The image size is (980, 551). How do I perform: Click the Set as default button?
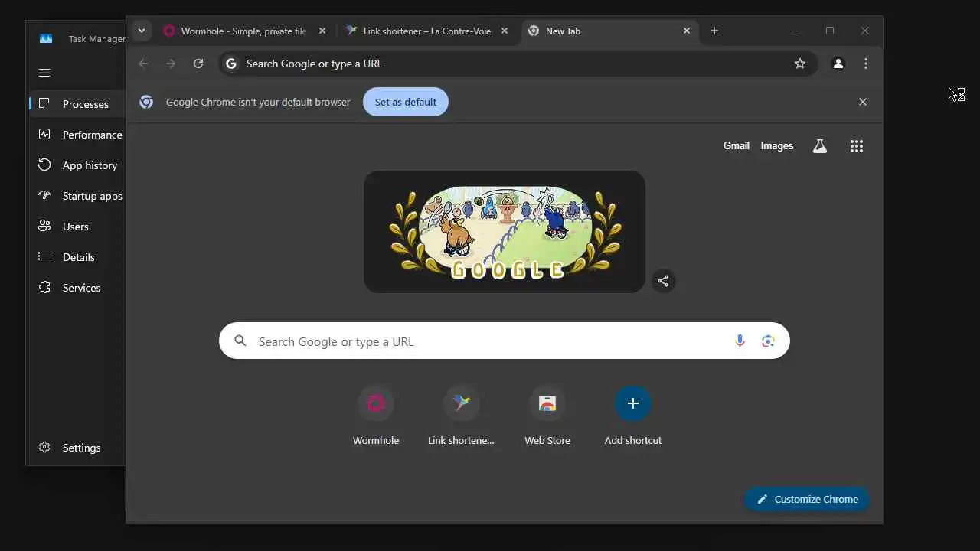406,102
